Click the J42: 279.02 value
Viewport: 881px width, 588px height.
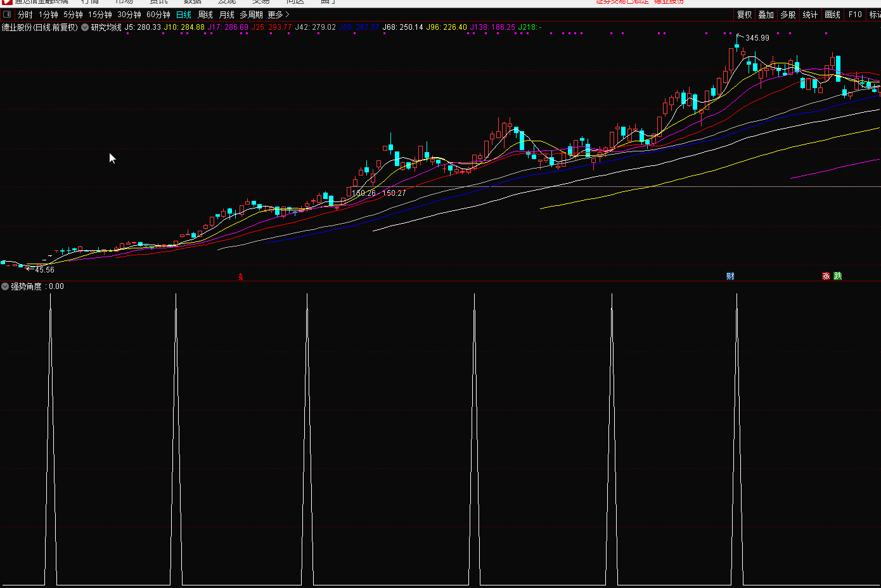point(316,27)
